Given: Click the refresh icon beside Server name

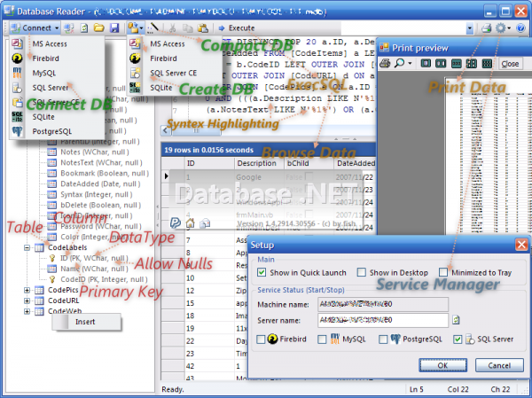Looking at the screenshot, I should (457, 319).
